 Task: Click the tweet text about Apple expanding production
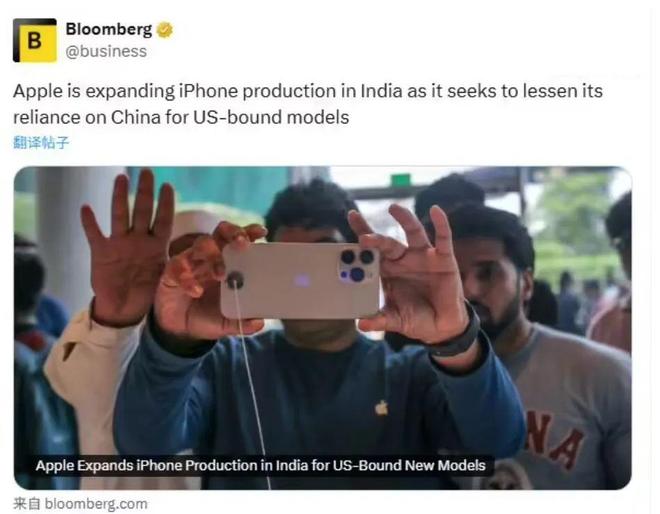click(308, 104)
